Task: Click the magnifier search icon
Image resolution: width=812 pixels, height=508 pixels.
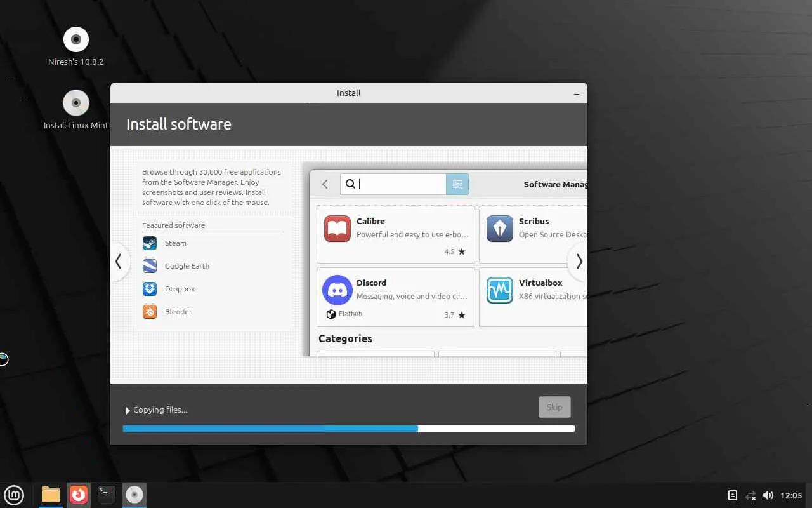Action: point(350,184)
